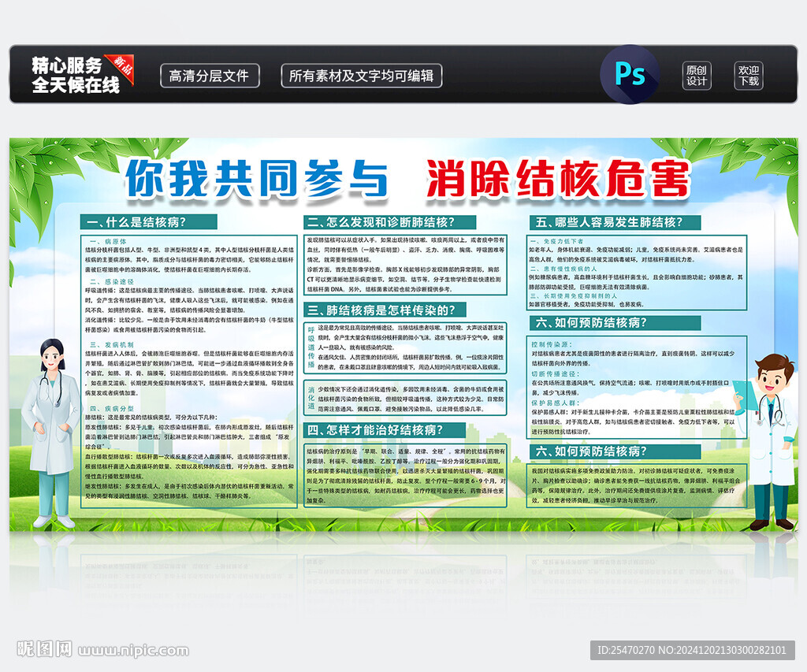
Task: Click the subheading 三、长期使用免疫抑制剂的人
Action: [573, 296]
